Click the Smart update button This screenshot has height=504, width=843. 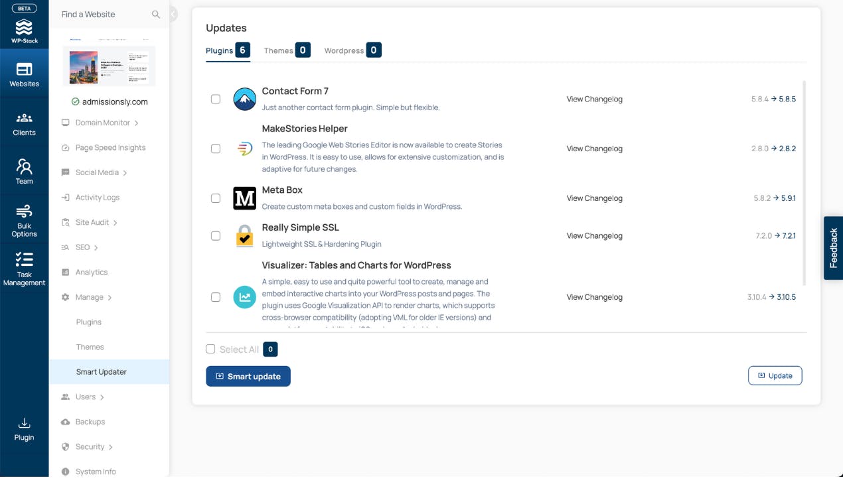pyautogui.click(x=248, y=376)
